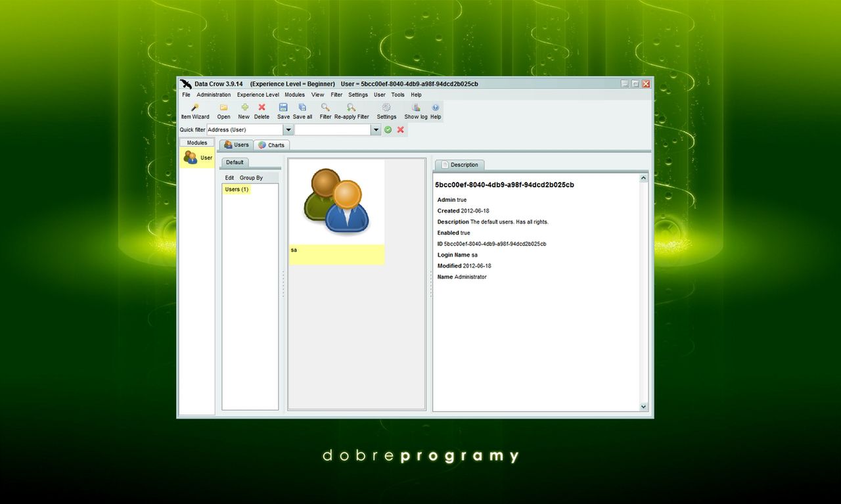Click Data Crow title bar bird icon

click(x=186, y=83)
